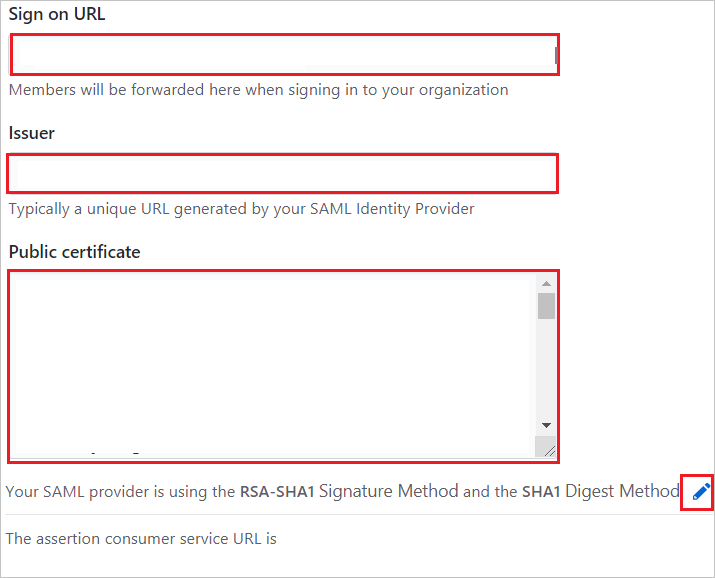Click the 'Typically a unique URL' hint text
Image resolution: width=715 pixels, height=578 pixels.
coord(242,209)
